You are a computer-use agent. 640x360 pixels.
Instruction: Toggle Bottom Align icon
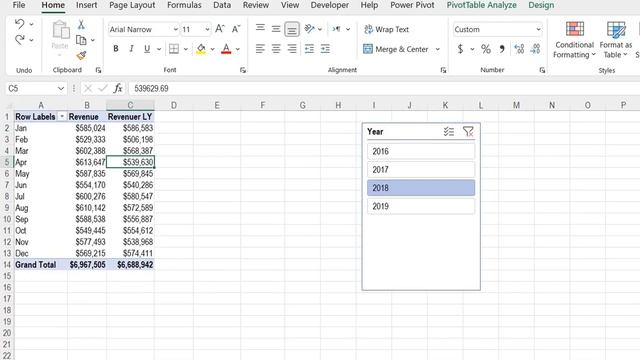click(x=292, y=29)
